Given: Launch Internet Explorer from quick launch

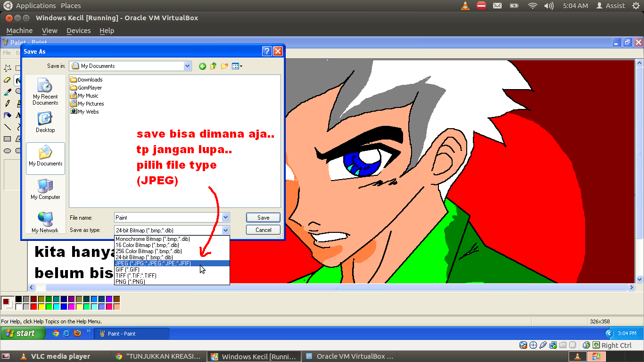Looking at the screenshot, I should (x=66, y=333).
